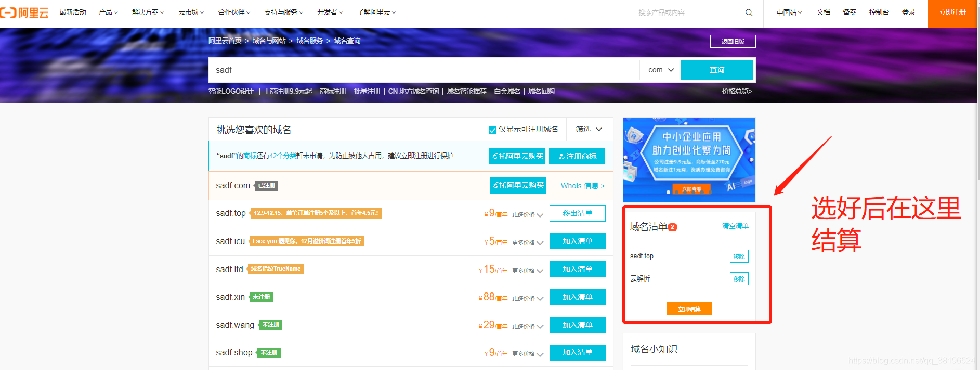Open 白金域名 link
The image size is (980, 370).
(507, 91)
